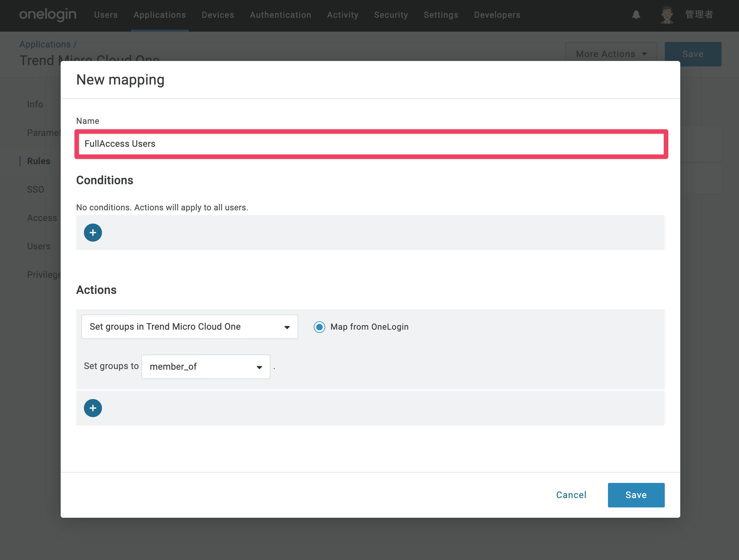Expand the member_of dropdown
The height and width of the screenshot is (560, 739).
206,367
